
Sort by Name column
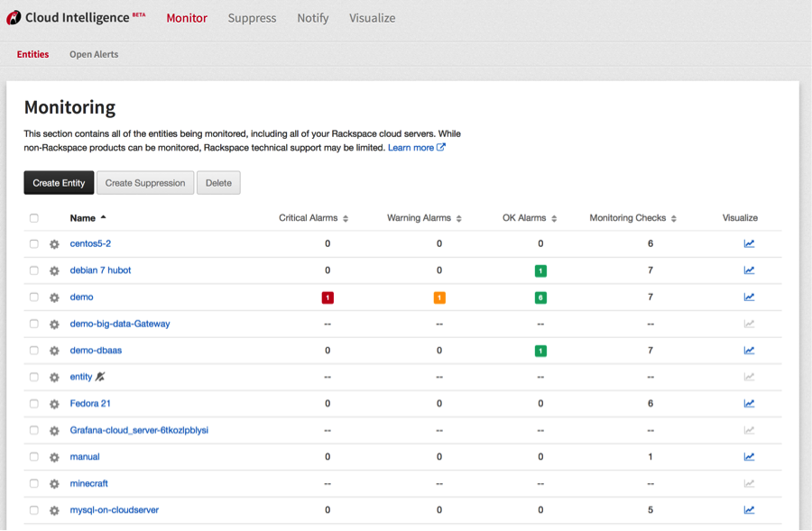pos(88,218)
